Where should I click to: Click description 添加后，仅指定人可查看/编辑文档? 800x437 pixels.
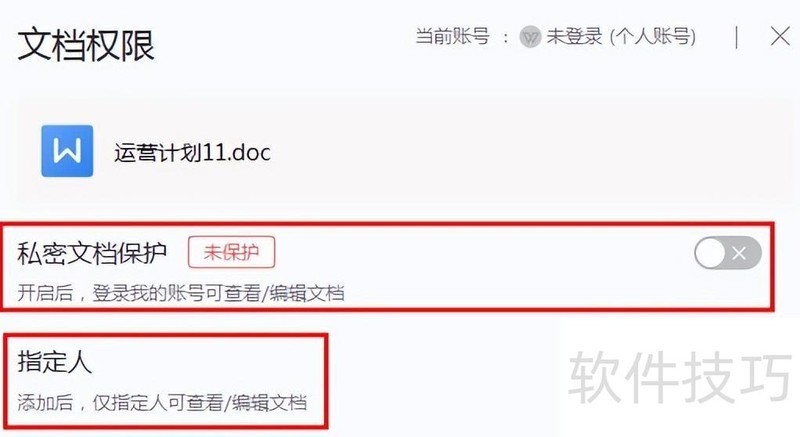[x=162, y=402]
